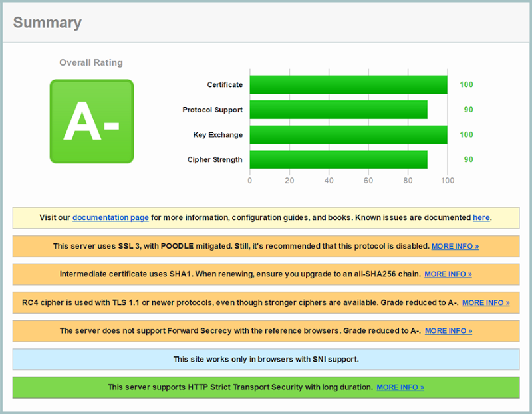
Task: Open MORE INFO about HTTP Strict Transport Security
Action: pos(400,387)
